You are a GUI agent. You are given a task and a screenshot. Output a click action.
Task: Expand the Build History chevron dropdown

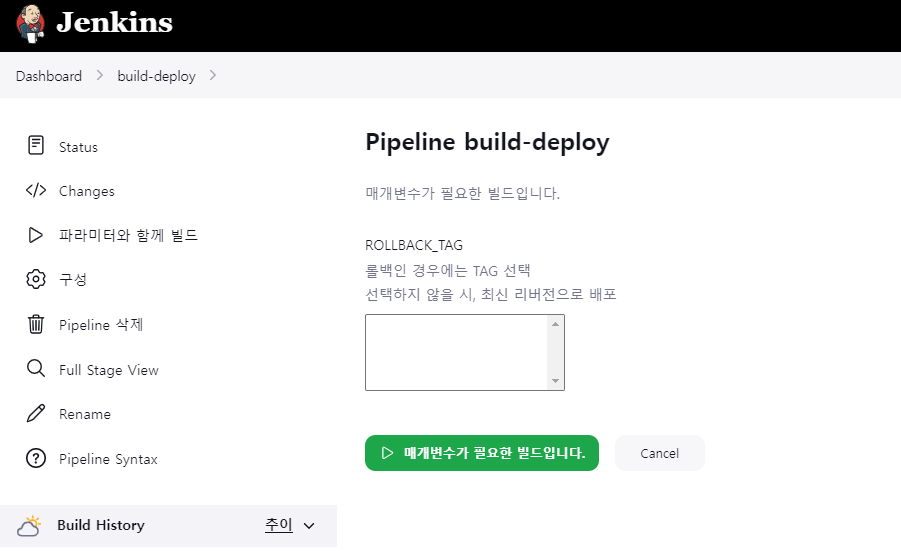[309, 526]
